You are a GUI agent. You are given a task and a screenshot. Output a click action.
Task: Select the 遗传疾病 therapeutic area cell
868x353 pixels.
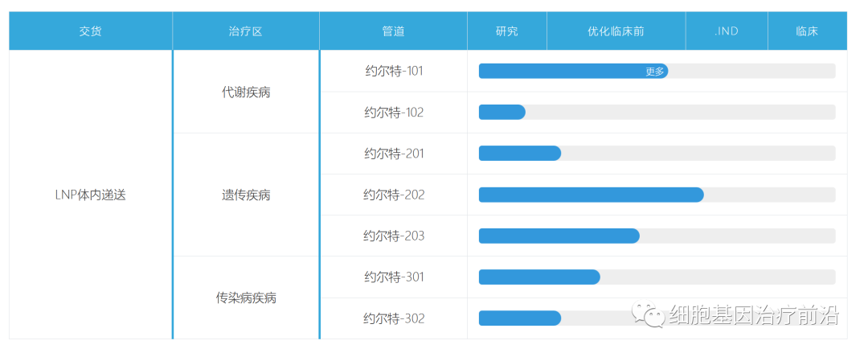coord(246,195)
